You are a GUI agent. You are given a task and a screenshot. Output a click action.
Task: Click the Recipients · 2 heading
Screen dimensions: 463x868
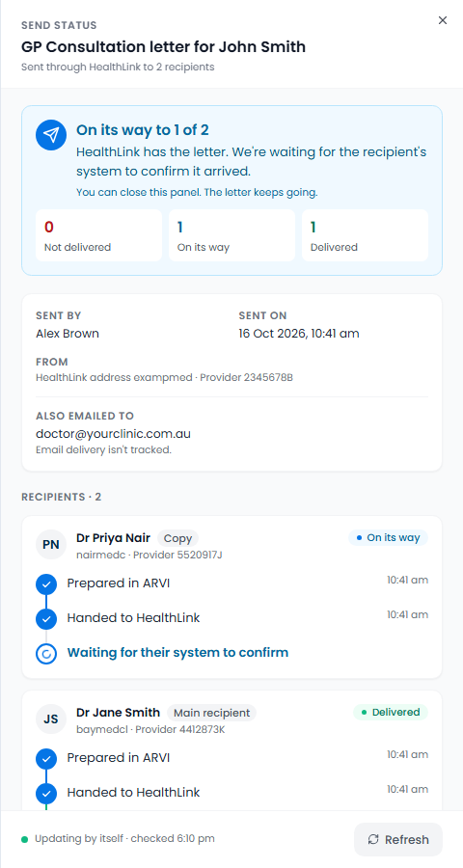click(x=62, y=497)
